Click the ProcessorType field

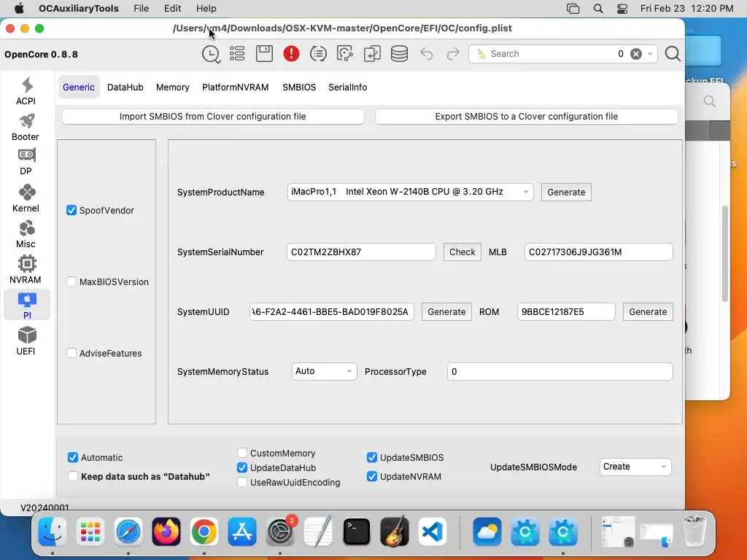(560, 371)
